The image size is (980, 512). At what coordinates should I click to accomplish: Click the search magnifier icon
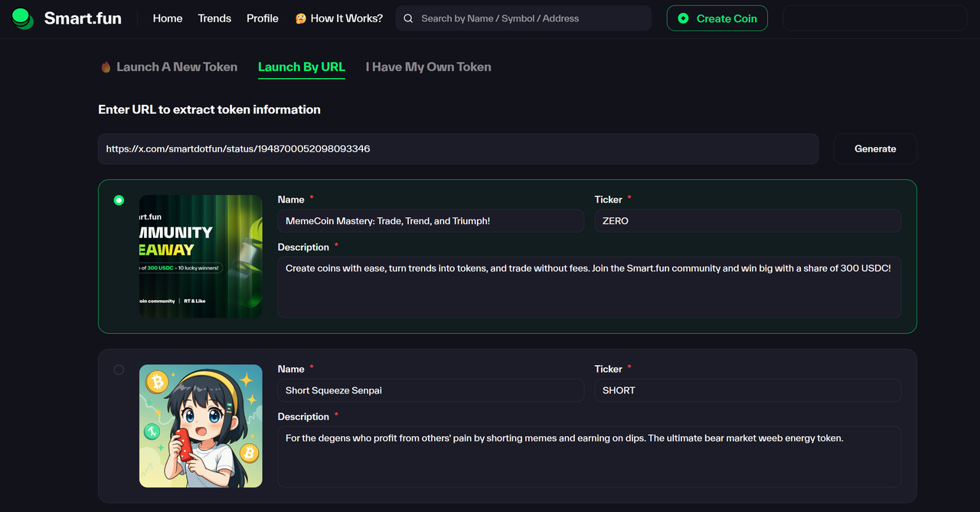pyautogui.click(x=408, y=18)
